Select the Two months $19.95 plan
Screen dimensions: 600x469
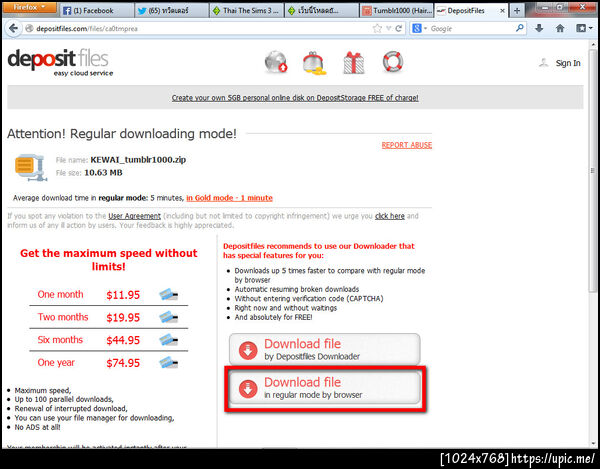pyautogui.click(x=109, y=317)
